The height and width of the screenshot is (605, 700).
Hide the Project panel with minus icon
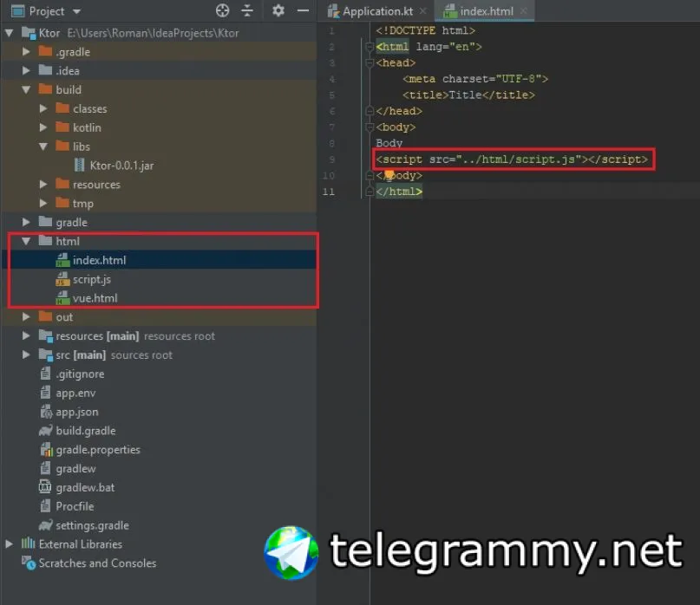(303, 10)
